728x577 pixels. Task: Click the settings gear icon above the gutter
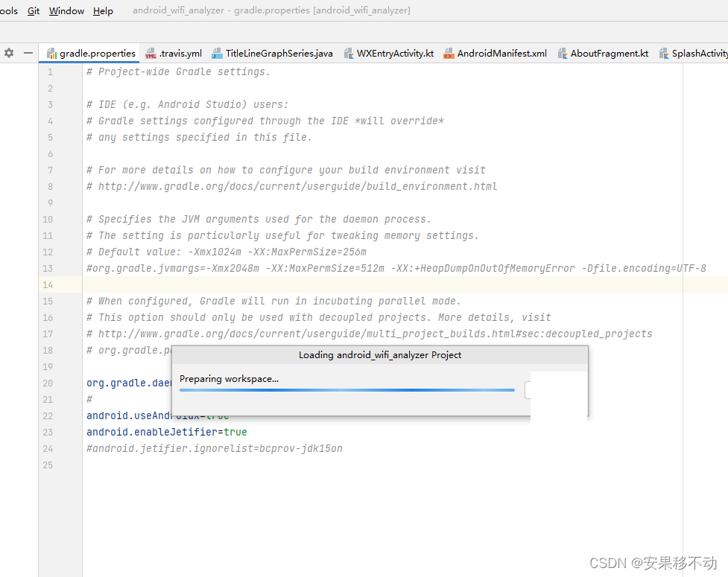pos(7,53)
